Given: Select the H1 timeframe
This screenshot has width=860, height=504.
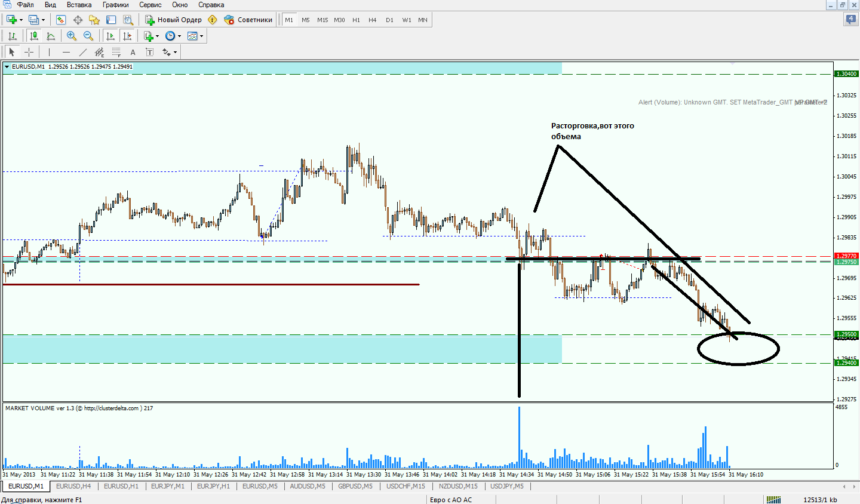Looking at the screenshot, I should tap(356, 20).
